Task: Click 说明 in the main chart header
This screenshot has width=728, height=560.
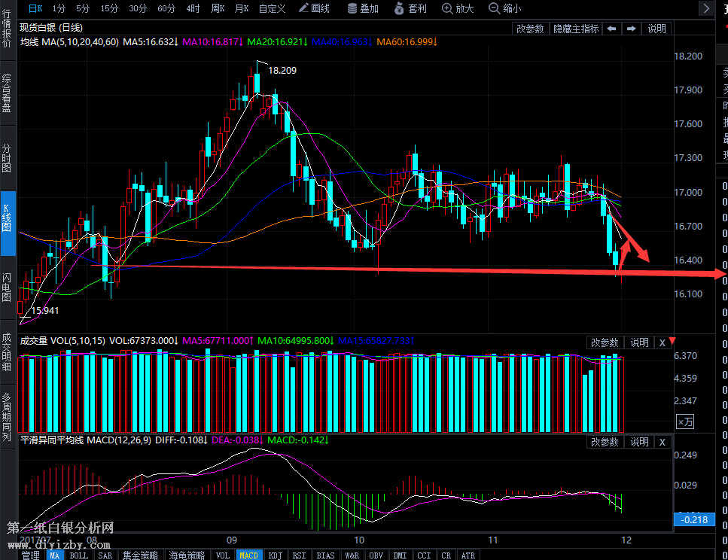Action: (656, 29)
